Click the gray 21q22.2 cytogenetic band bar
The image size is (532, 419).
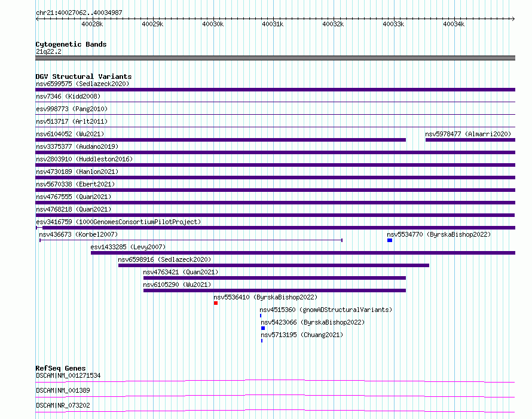pos(275,58)
